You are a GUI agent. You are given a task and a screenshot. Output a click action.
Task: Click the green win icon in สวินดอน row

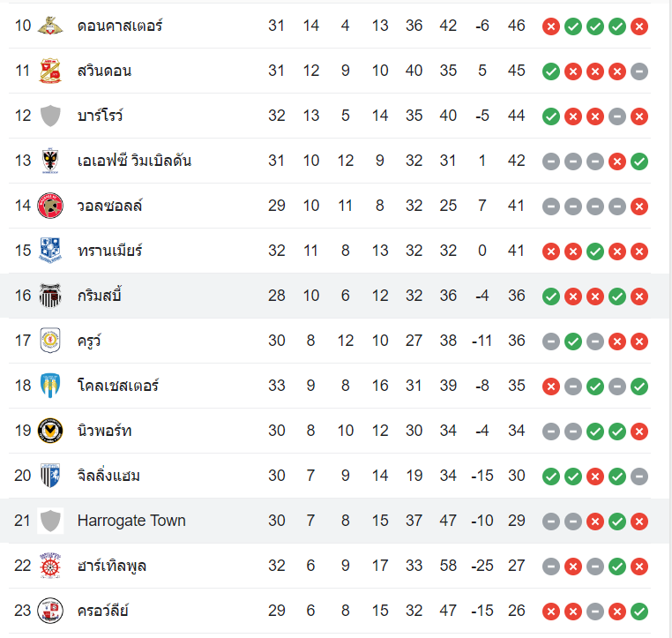(x=551, y=71)
